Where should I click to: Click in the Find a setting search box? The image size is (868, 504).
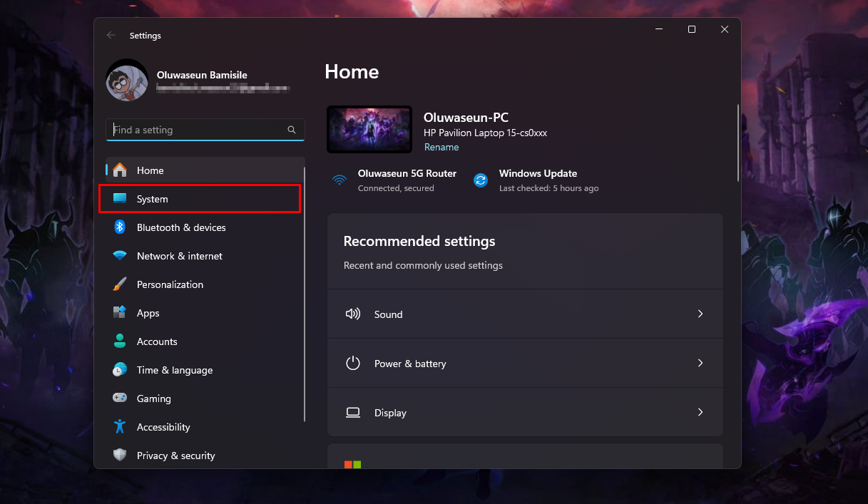coord(205,130)
